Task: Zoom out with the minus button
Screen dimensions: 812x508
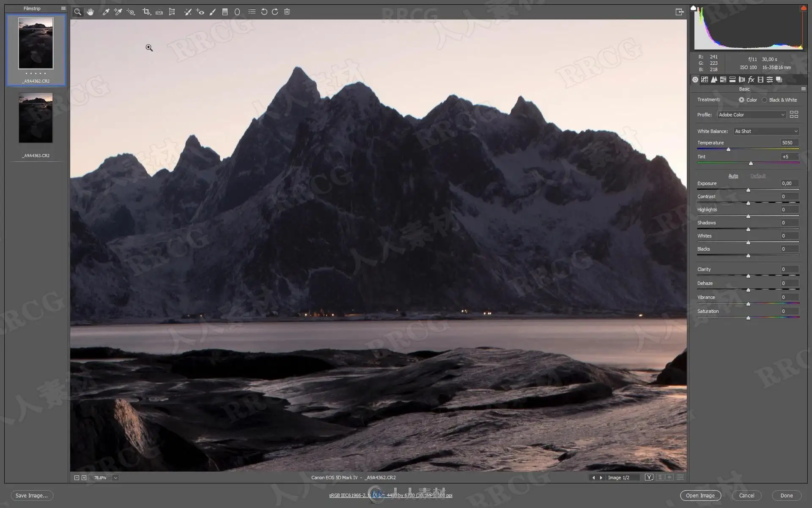Action: [77, 478]
